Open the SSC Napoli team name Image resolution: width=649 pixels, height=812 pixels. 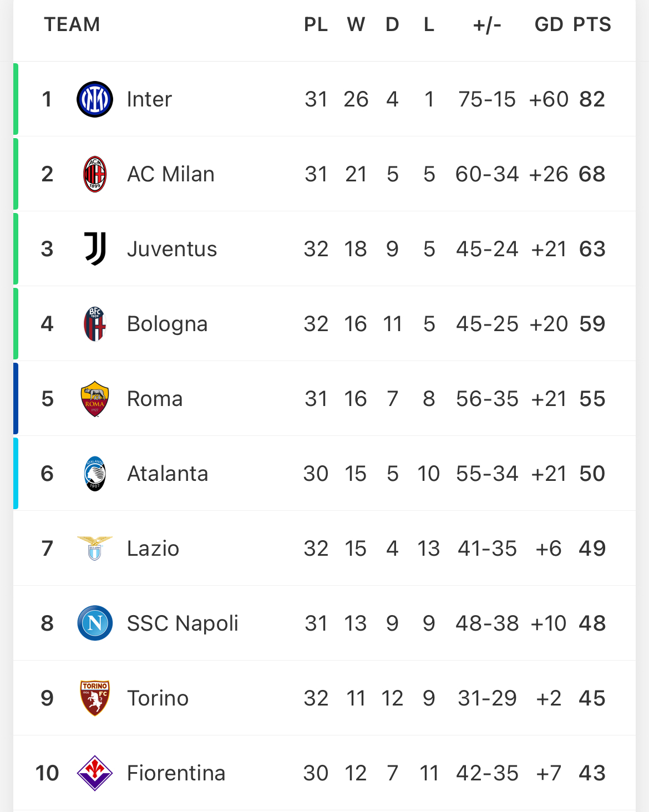point(182,623)
